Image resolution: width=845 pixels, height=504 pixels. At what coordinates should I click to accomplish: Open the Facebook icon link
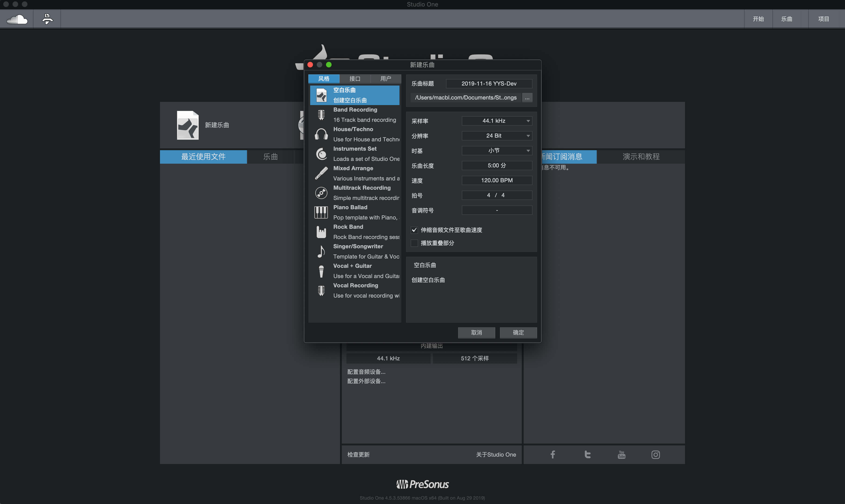[x=552, y=454]
